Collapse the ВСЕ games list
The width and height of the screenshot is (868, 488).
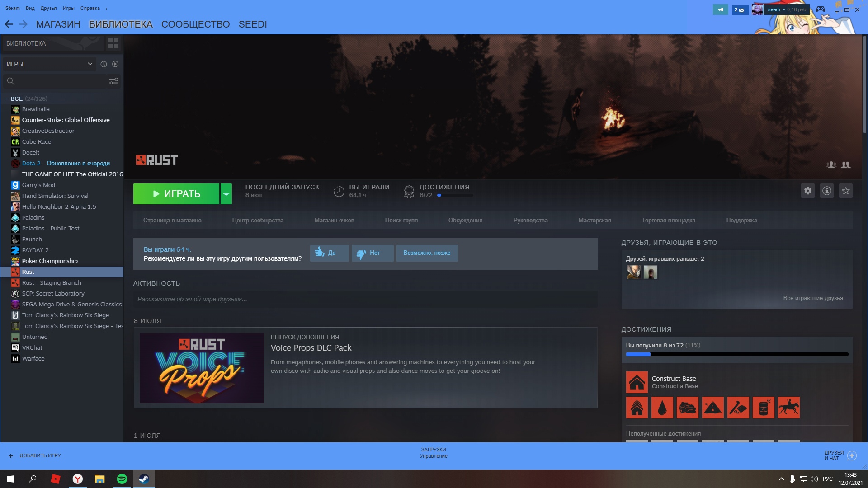[6, 99]
